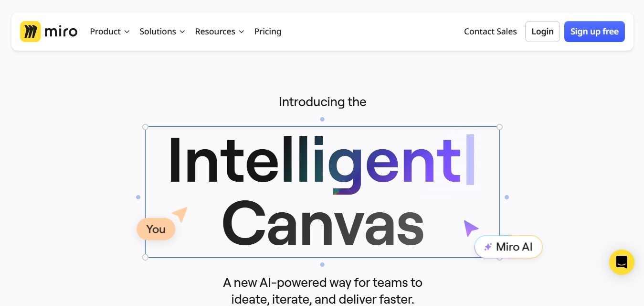Expand the Solutions dropdown menu
This screenshot has width=644, height=306.
coord(162,32)
